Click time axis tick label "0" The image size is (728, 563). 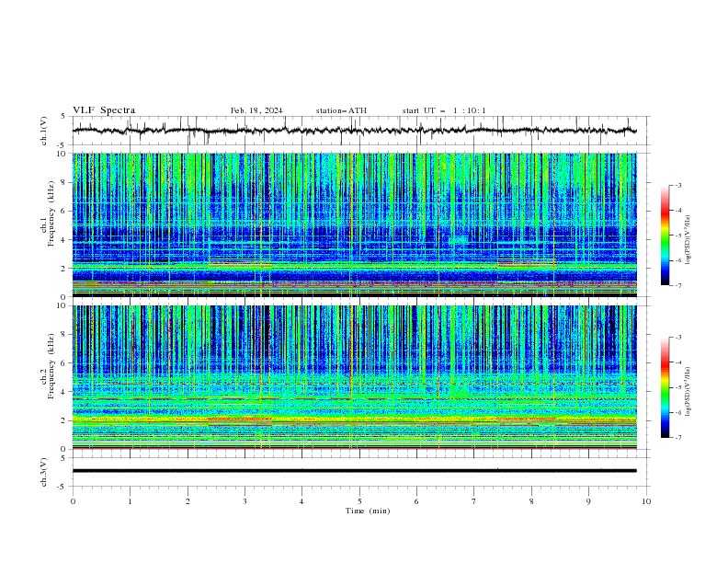click(73, 501)
